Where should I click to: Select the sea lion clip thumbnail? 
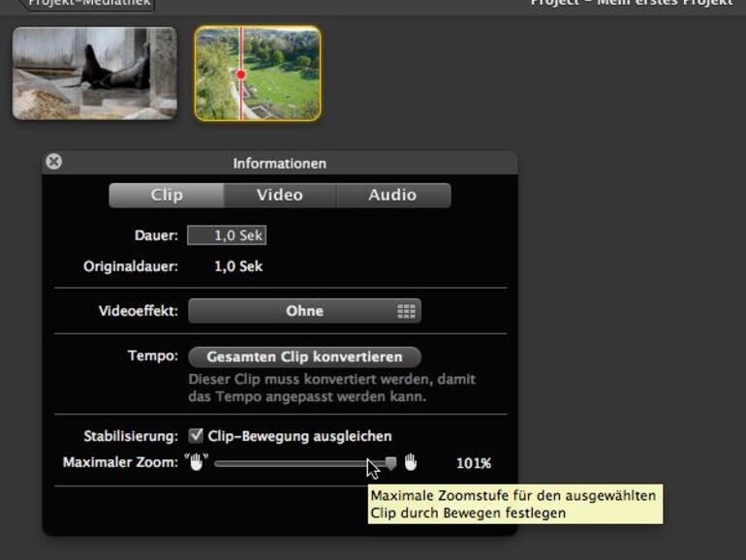coord(95,74)
